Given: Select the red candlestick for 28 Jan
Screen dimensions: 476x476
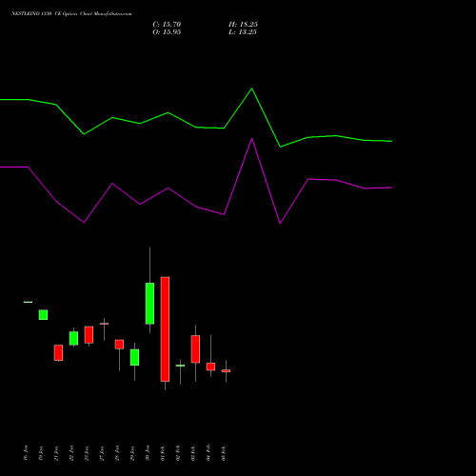Looking at the screenshot, I should point(119,345).
